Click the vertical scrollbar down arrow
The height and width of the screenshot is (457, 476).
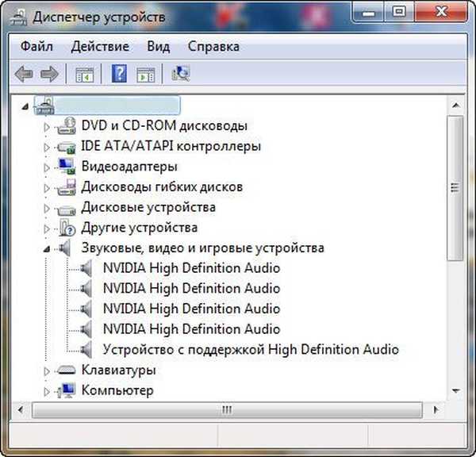tap(455, 391)
